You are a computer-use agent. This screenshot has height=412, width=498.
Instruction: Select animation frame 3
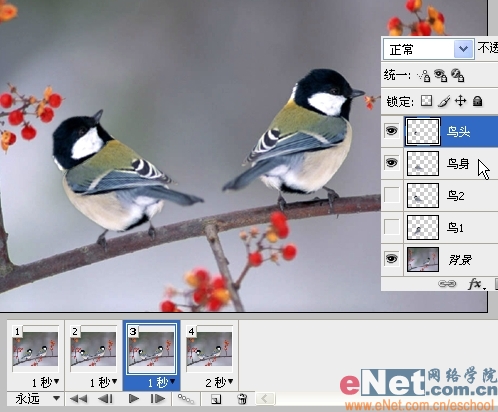pyautogui.click(x=151, y=349)
